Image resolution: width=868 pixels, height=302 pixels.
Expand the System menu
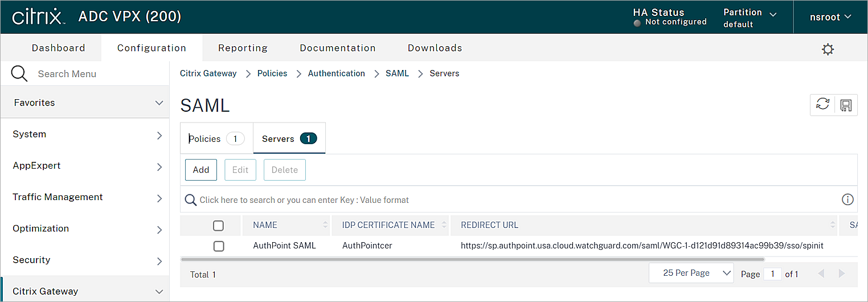point(85,134)
